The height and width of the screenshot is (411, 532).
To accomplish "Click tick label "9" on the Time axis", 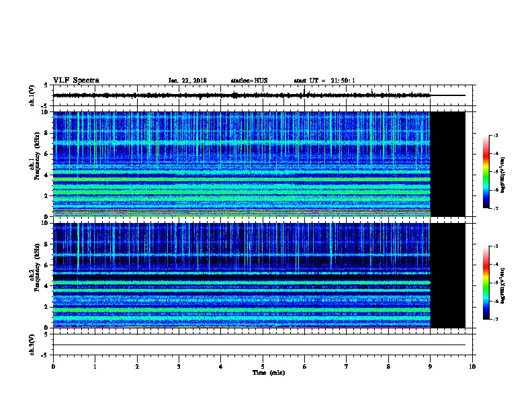I will tap(430, 366).
